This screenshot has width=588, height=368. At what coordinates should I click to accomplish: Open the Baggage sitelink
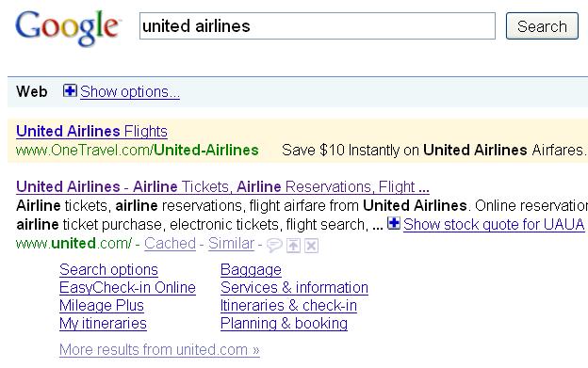click(251, 270)
